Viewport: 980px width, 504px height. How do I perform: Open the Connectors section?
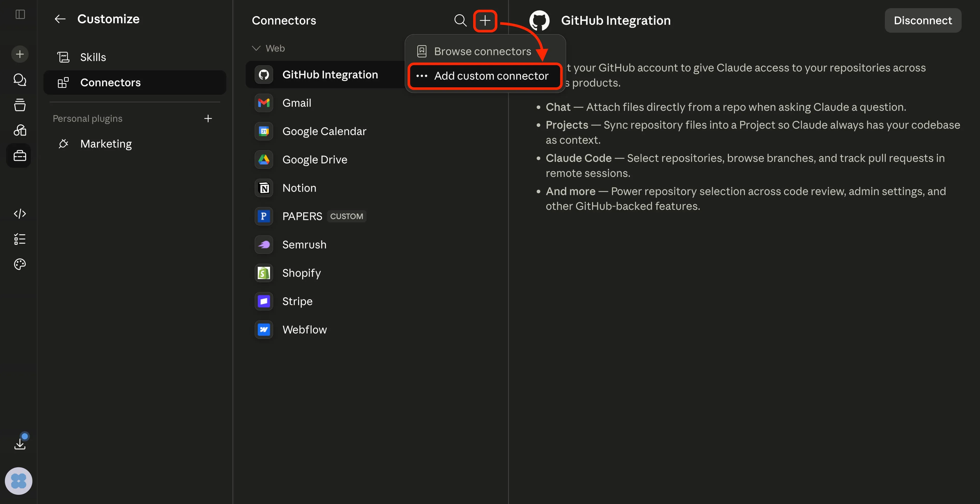[135, 82]
